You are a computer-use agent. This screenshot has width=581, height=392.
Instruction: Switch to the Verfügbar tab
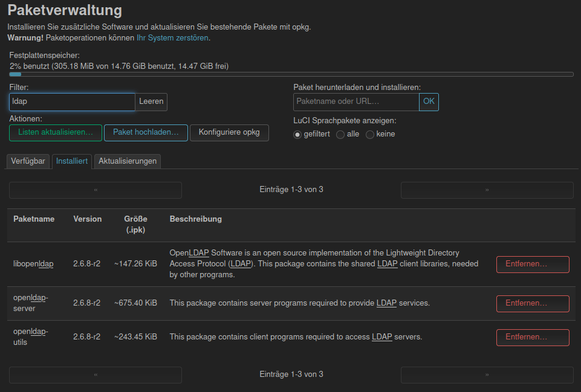[x=28, y=161]
